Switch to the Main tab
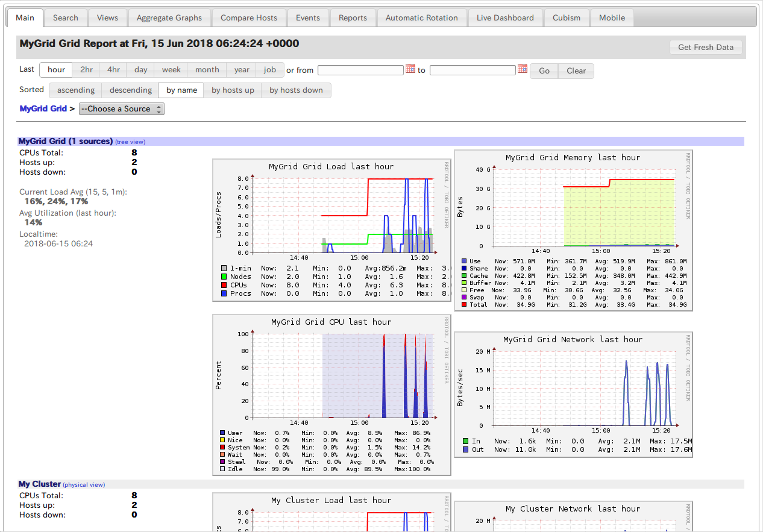 [x=25, y=17]
